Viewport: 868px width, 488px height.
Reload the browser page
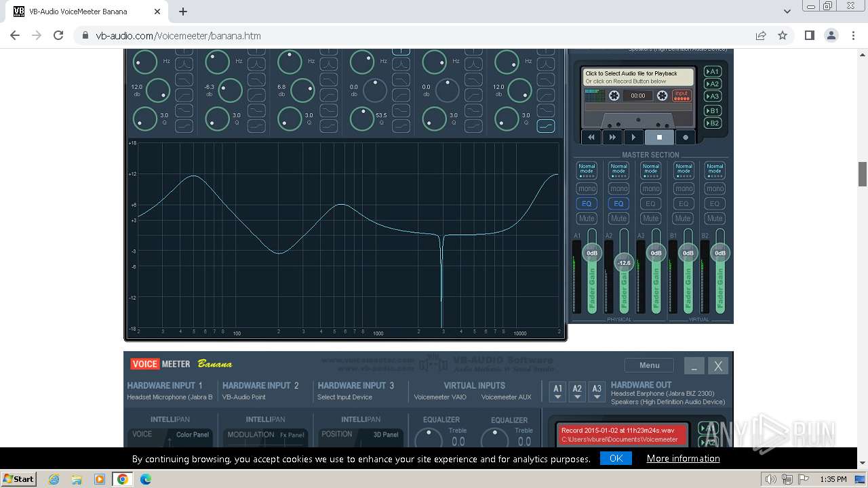pos(58,35)
